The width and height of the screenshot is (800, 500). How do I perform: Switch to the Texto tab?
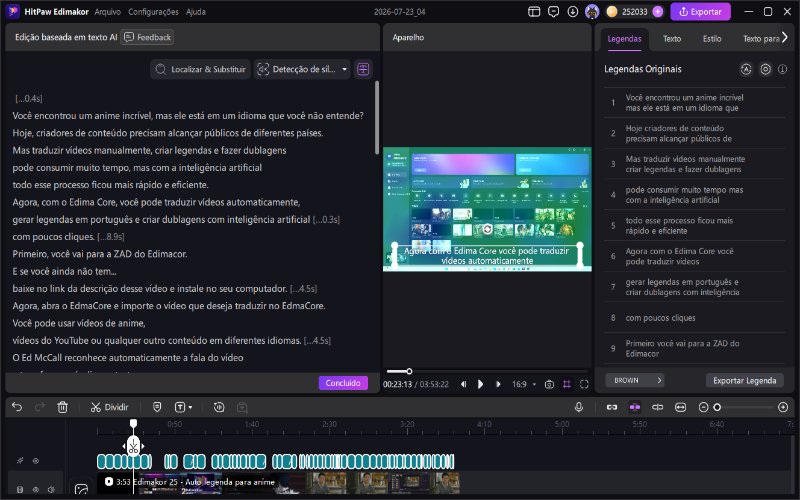coord(671,39)
